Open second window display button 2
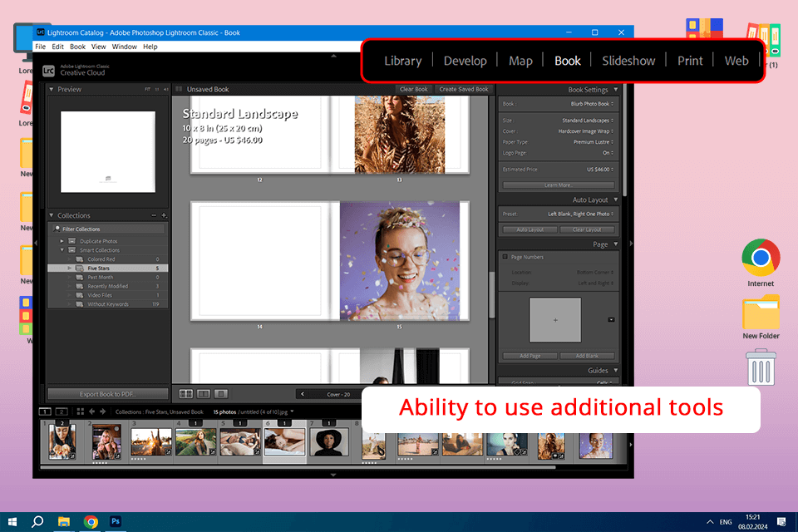The width and height of the screenshot is (798, 532). pos(62,411)
